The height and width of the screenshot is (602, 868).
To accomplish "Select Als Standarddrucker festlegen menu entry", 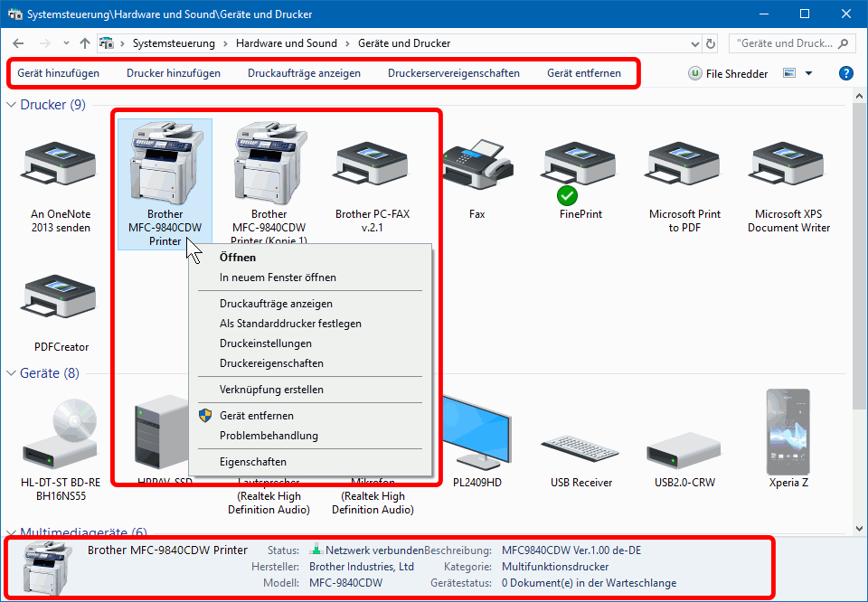I will tap(290, 324).
